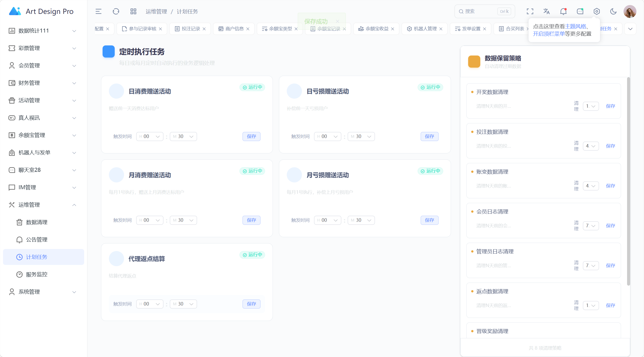The height and width of the screenshot is (357, 644).
Task: Open the language switcher icon
Action: pyautogui.click(x=546, y=11)
